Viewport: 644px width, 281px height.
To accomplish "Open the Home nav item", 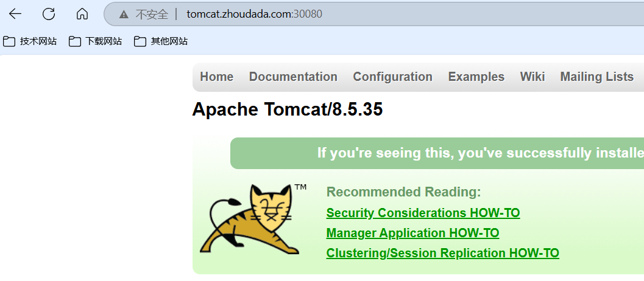I will point(217,77).
